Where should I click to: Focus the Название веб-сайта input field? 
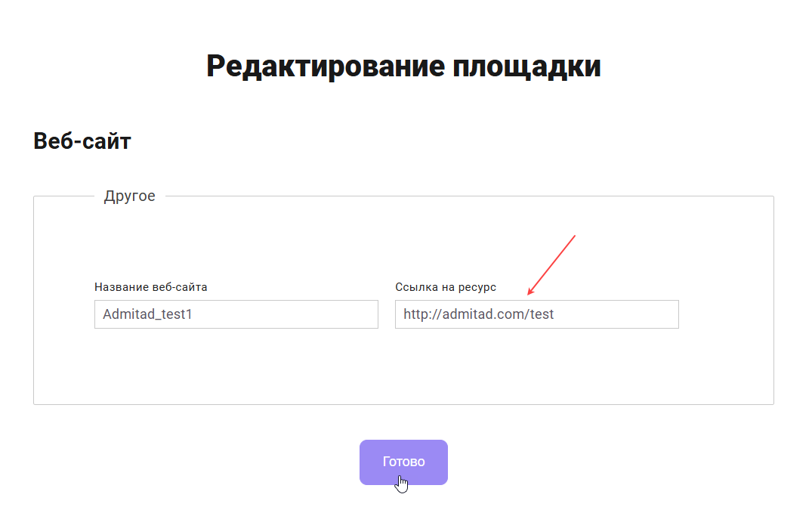(x=236, y=314)
